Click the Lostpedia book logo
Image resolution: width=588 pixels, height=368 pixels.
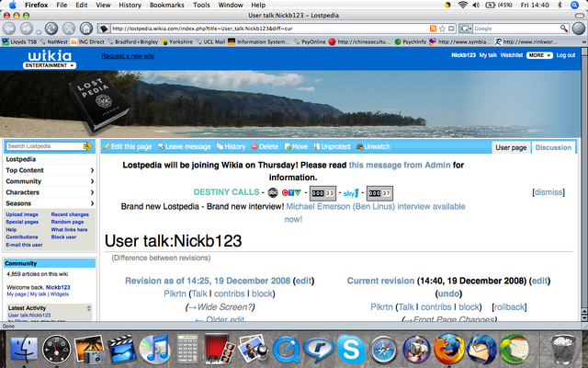(x=99, y=104)
